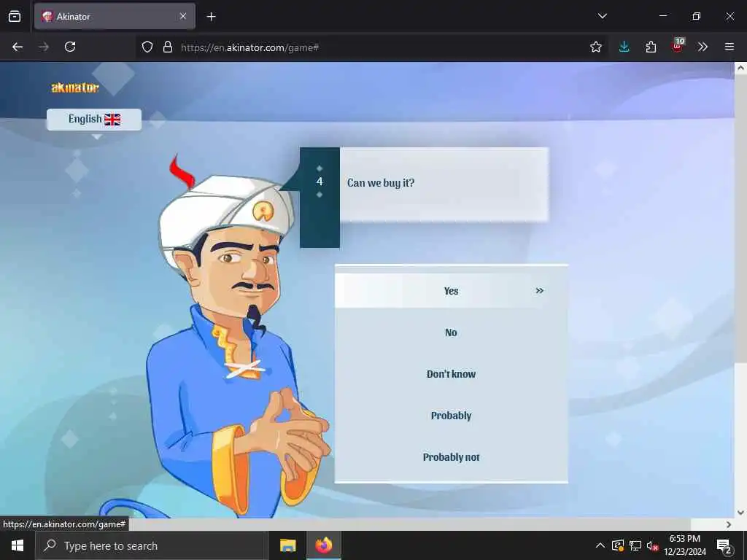Viewport: 747px width, 560px height.
Task: Select the Probably answer
Action: point(451,415)
